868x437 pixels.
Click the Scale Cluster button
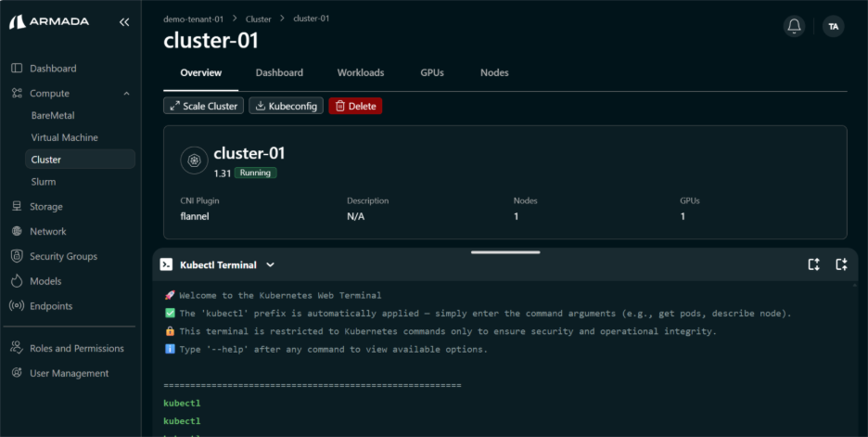point(203,106)
